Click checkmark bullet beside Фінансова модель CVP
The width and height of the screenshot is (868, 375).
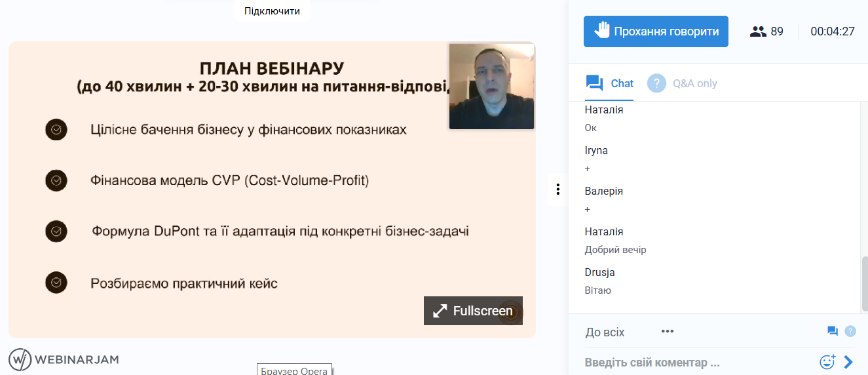coord(56,180)
